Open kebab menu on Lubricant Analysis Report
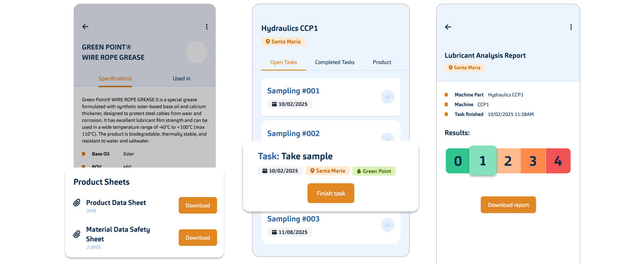Viewport: 644px width, 264px height. [571, 27]
